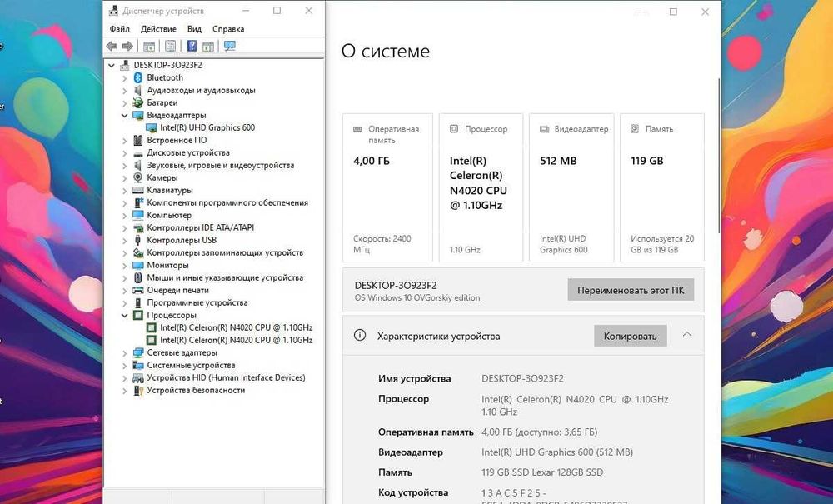Click the Видеоадаптер card icon

(544, 129)
